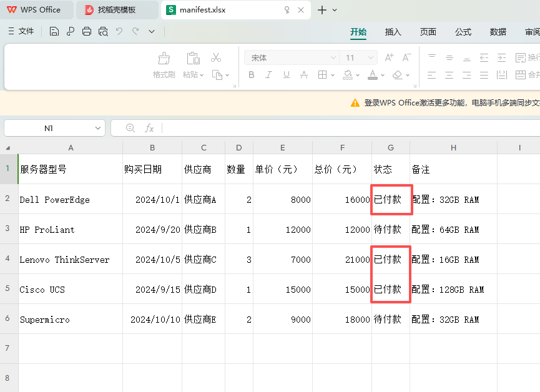Image resolution: width=540 pixels, height=392 pixels.
Task: Click the Undo icon
Action: 119,31
